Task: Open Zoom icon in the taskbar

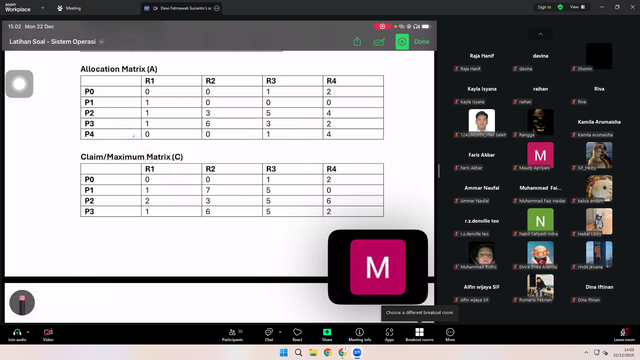Action: pyautogui.click(x=357, y=353)
